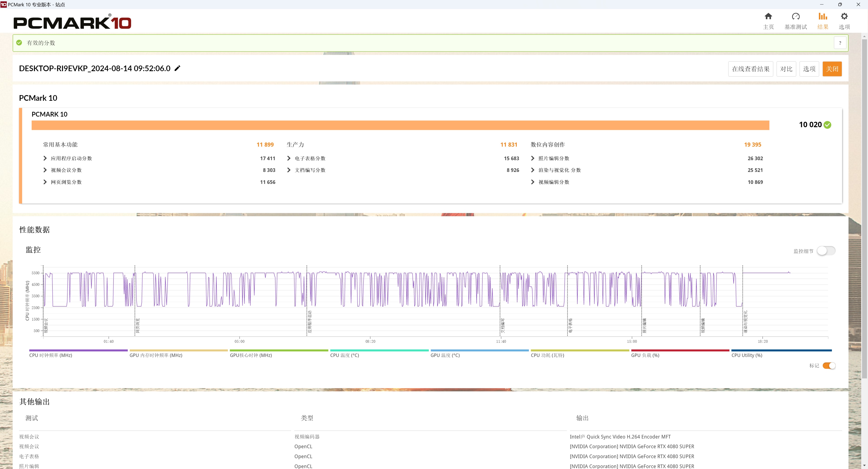The width and height of the screenshot is (868, 469).
Task: Select CPU 功耗 (瓦特) legend item
Action: [580, 354]
